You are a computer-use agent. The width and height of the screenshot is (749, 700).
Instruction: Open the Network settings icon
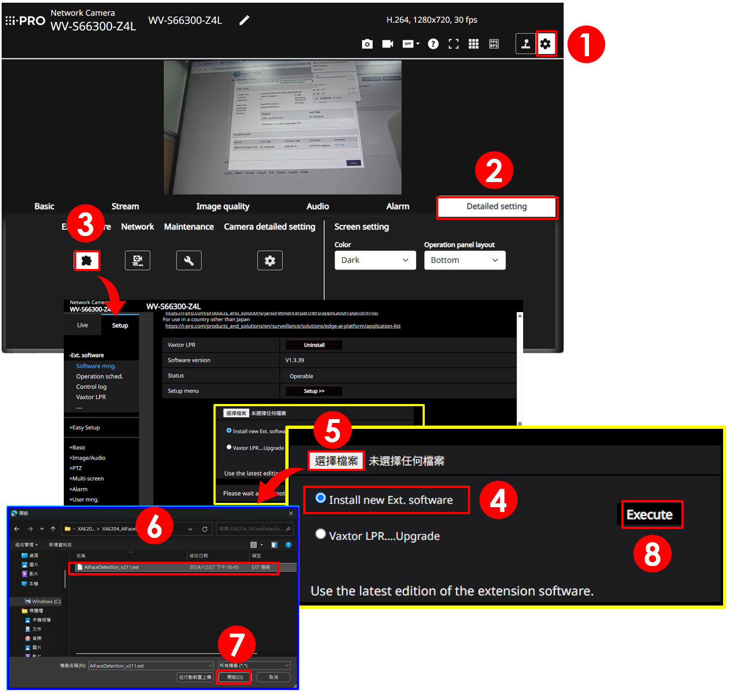137,260
